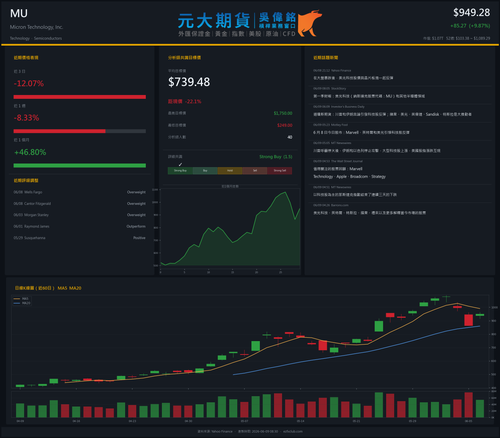Click the +46.80% one-month performance value

(x=30, y=152)
